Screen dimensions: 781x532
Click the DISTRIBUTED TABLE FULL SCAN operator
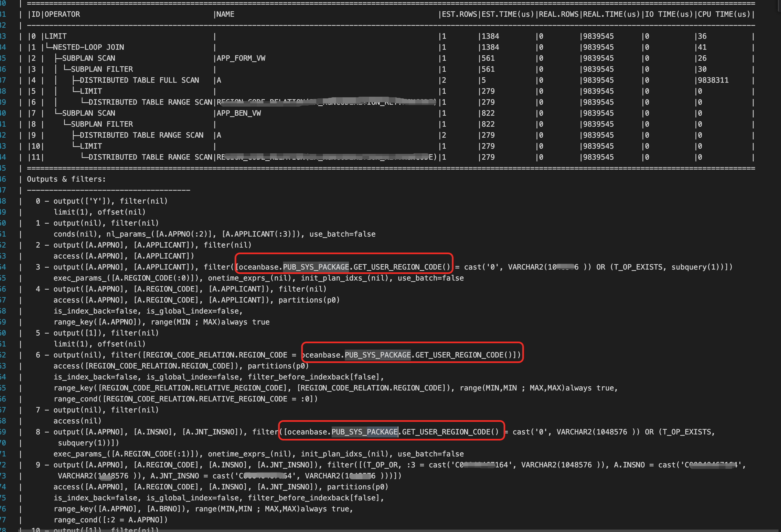pyautogui.click(x=139, y=80)
